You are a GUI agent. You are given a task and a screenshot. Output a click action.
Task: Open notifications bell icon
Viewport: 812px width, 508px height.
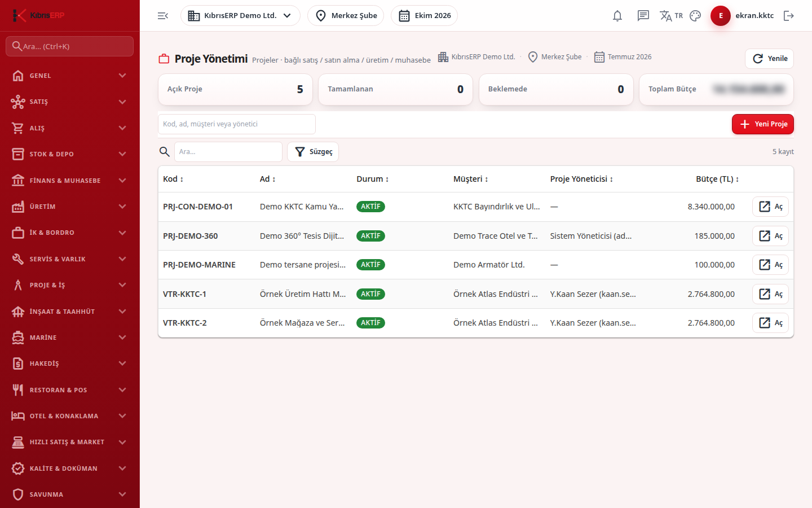click(617, 16)
